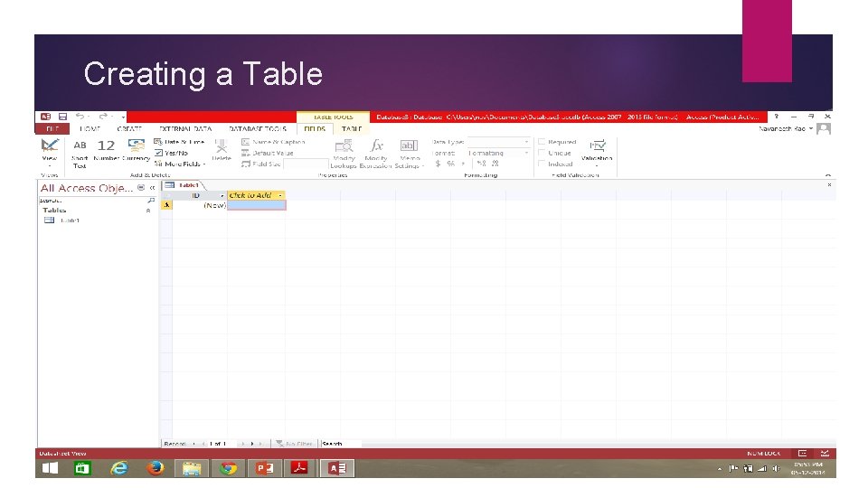Open the Click to Add column dropdown
The width and height of the screenshot is (868, 488).
280,195
